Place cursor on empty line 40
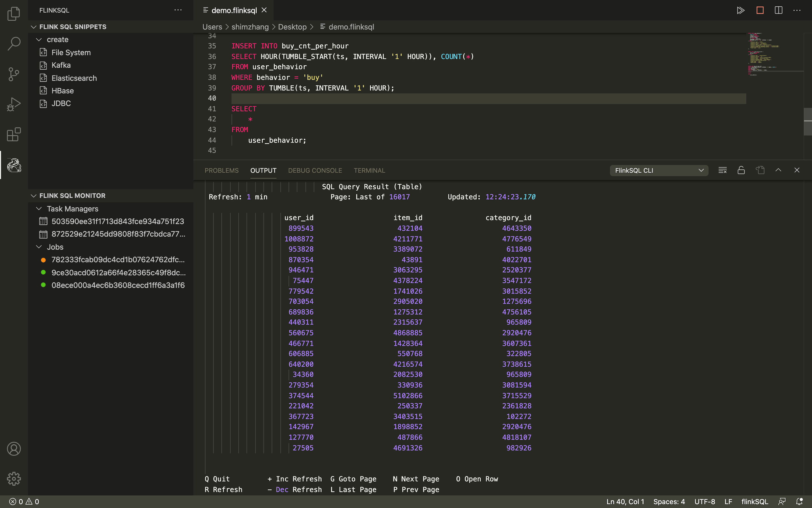 coord(488,98)
